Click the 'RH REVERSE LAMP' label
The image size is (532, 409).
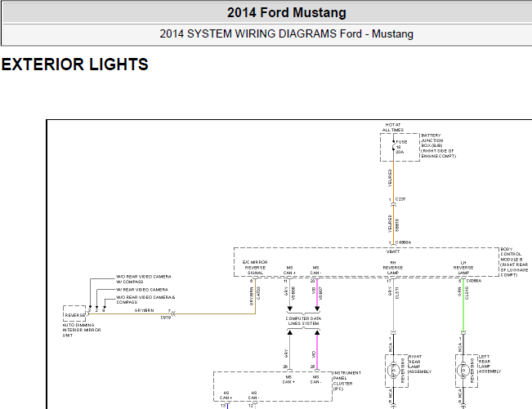[x=393, y=268]
